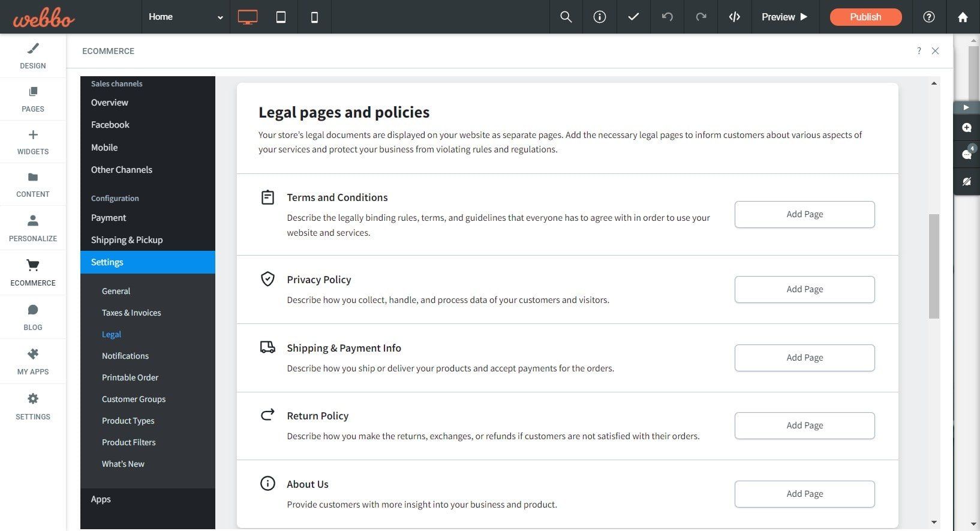Click the Legal panel scroll down arrow
This screenshot has width=980, height=531.
(934, 523)
